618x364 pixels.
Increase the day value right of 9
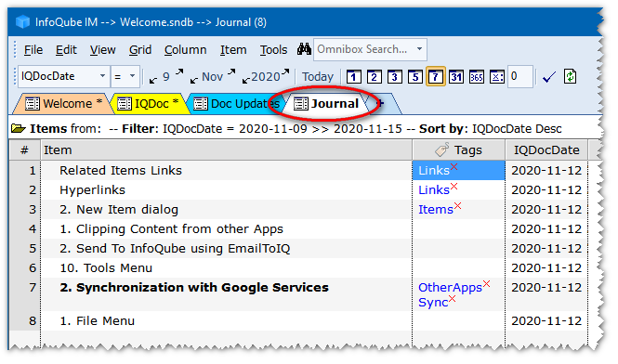tap(179, 72)
